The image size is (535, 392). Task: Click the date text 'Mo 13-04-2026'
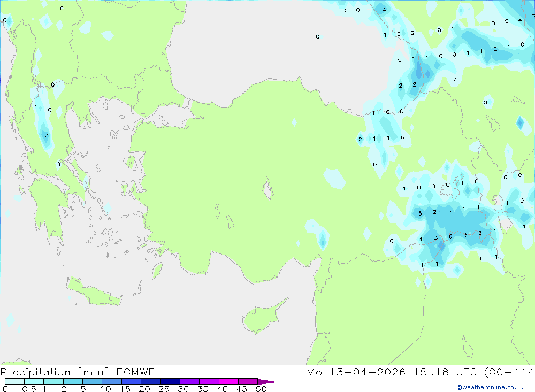pos(356,372)
